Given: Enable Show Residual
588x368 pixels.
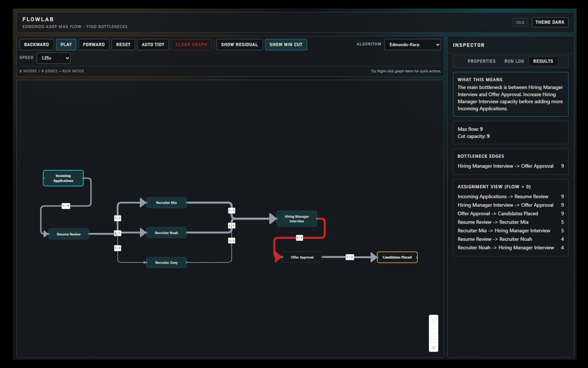Looking at the screenshot, I should pyautogui.click(x=239, y=45).
